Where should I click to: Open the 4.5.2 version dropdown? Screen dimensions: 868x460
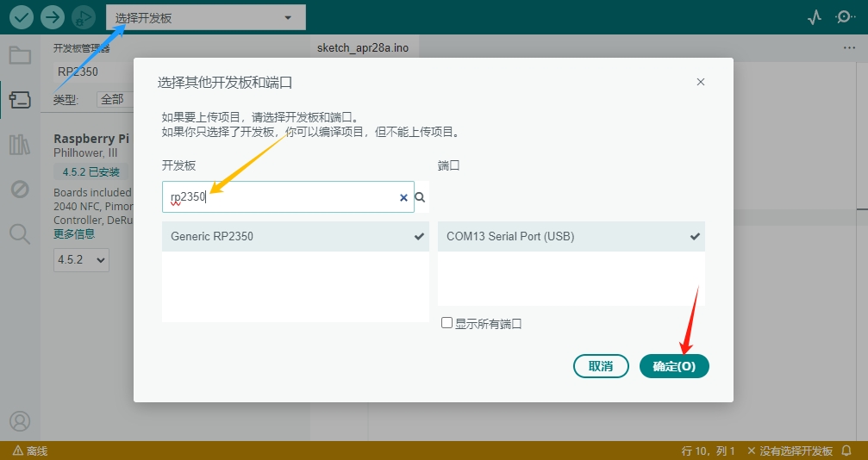click(81, 259)
